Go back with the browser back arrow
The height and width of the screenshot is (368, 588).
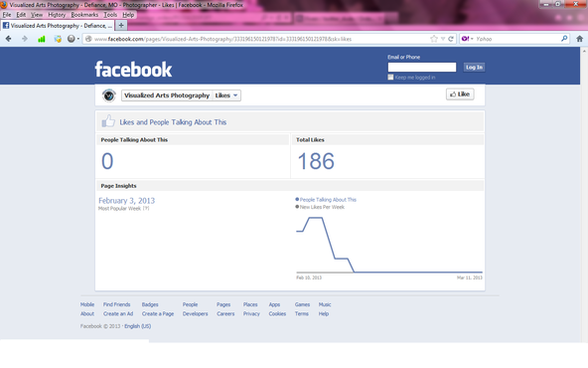click(x=8, y=39)
